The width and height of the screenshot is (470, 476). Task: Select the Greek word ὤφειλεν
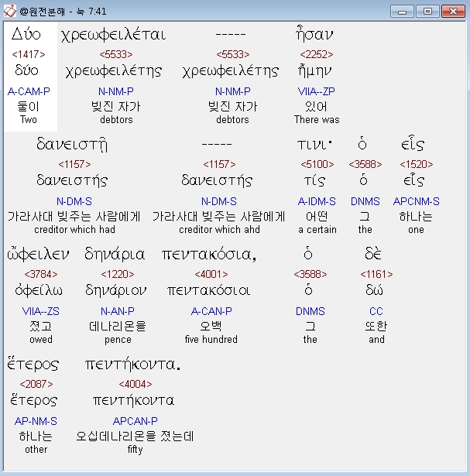click(38, 254)
